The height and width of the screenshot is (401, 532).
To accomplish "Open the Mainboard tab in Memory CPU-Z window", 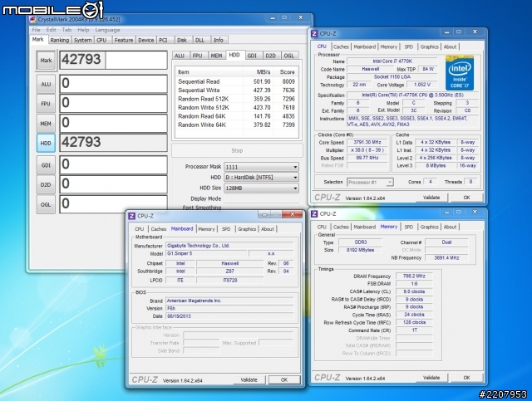I will coord(365,227).
